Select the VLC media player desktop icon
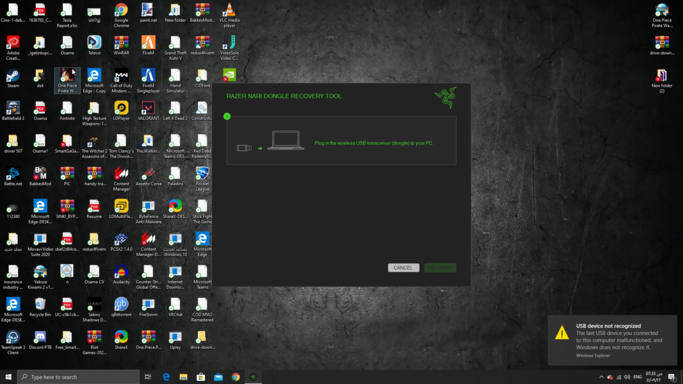This screenshot has height=384, width=683. [229, 15]
